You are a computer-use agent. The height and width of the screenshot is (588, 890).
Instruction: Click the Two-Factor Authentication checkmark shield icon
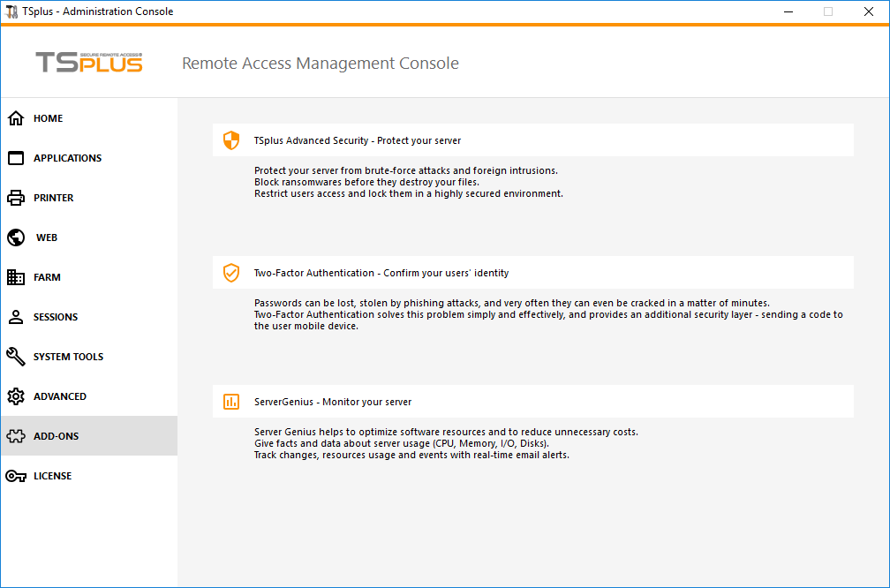231,272
